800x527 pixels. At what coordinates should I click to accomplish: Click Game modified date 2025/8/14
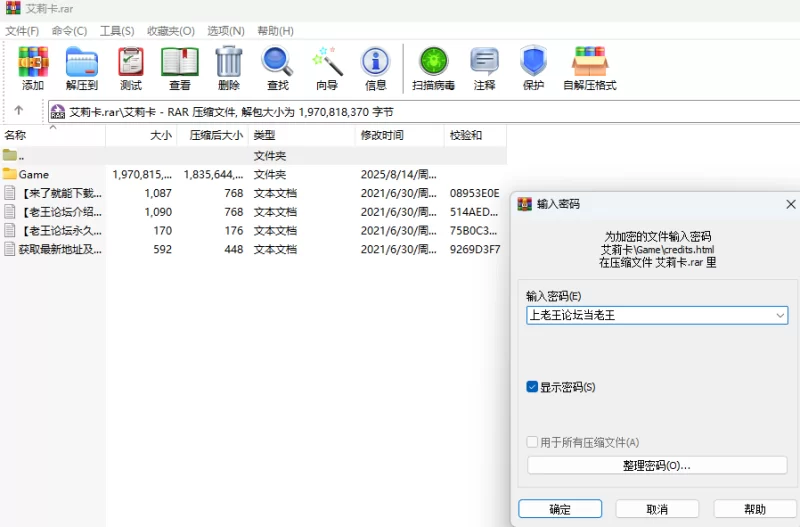click(398, 174)
